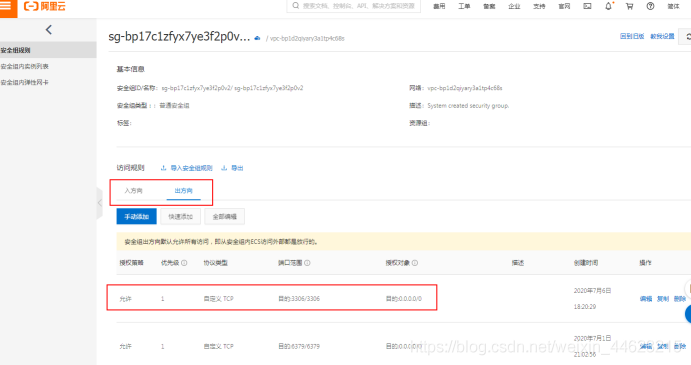This screenshot has height=365, width=691.
Task: Click the port range cell 目的:6379/6379
Action: tap(299, 346)
